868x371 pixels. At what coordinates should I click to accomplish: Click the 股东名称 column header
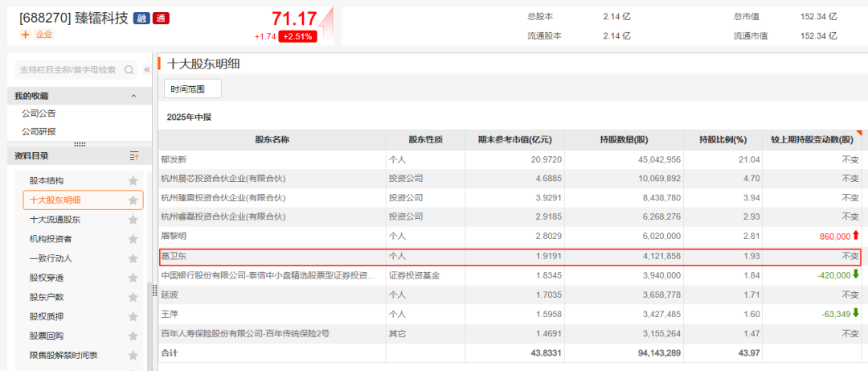[x=272, y=140]
